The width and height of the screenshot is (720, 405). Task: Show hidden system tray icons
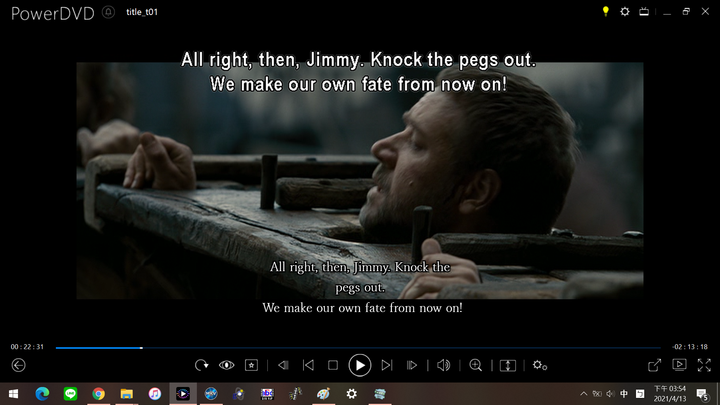point(584,394)
